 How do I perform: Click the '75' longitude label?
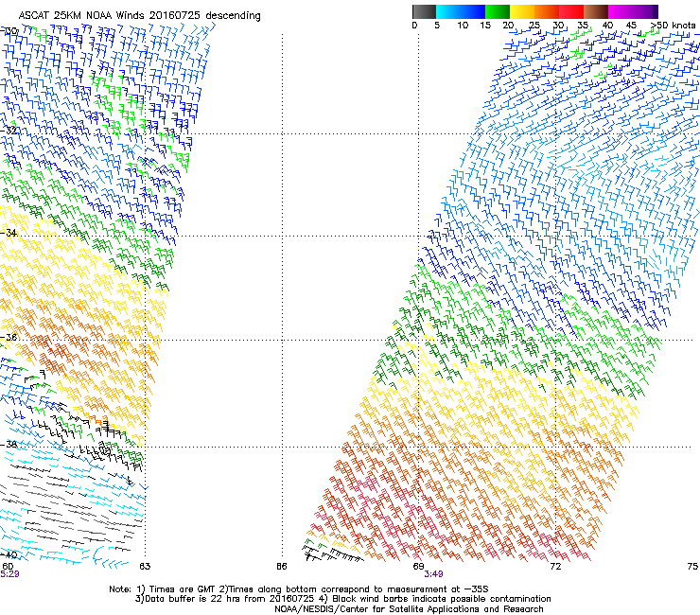[x=692, y=567]
